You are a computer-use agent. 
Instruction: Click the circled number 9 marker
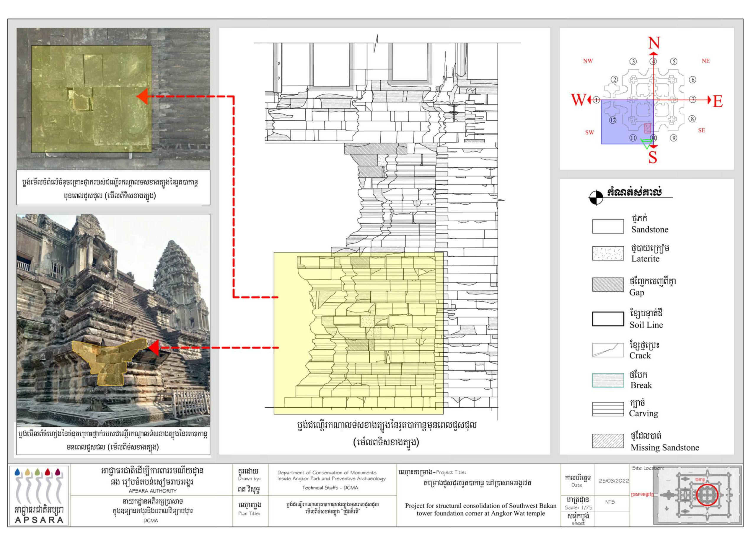674,138
